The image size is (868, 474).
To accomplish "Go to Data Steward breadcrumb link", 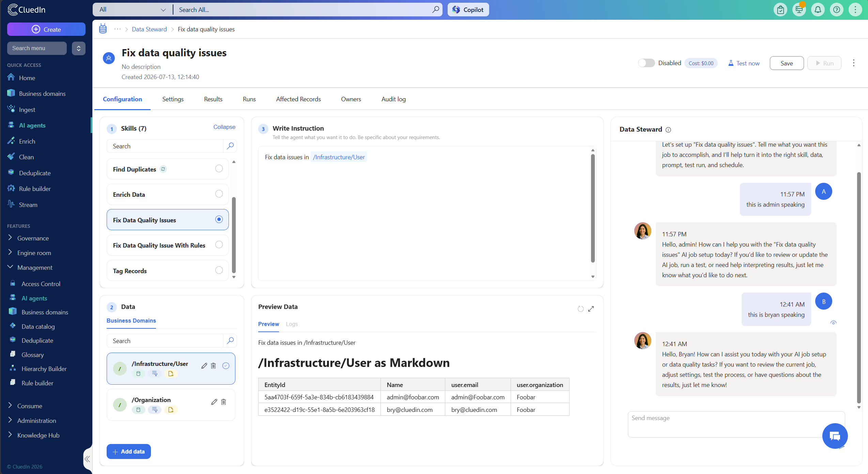I will (x=149, y=29).
